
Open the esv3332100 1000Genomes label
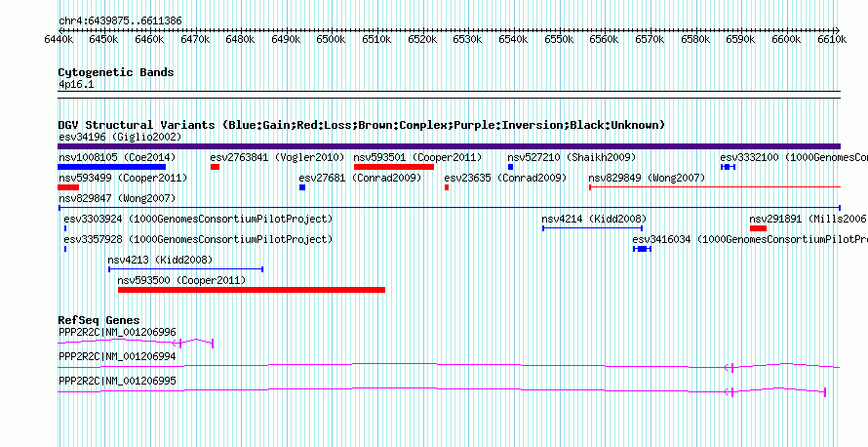(x=794, y=157)
